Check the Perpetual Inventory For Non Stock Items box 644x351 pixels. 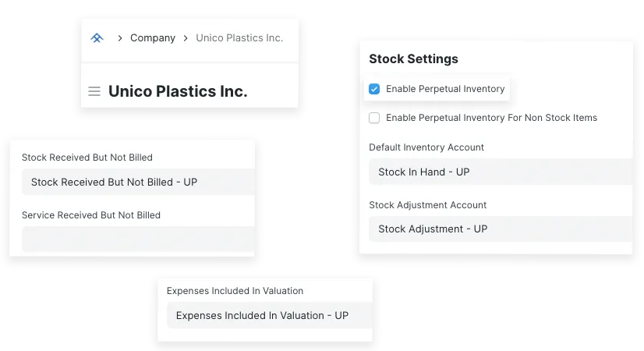(x=374, y=118)
